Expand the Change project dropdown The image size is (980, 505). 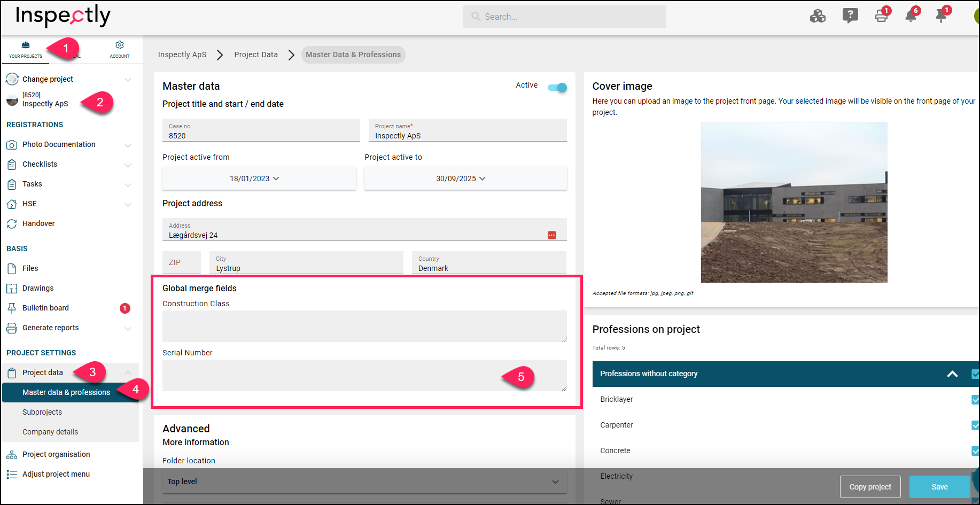128,80
